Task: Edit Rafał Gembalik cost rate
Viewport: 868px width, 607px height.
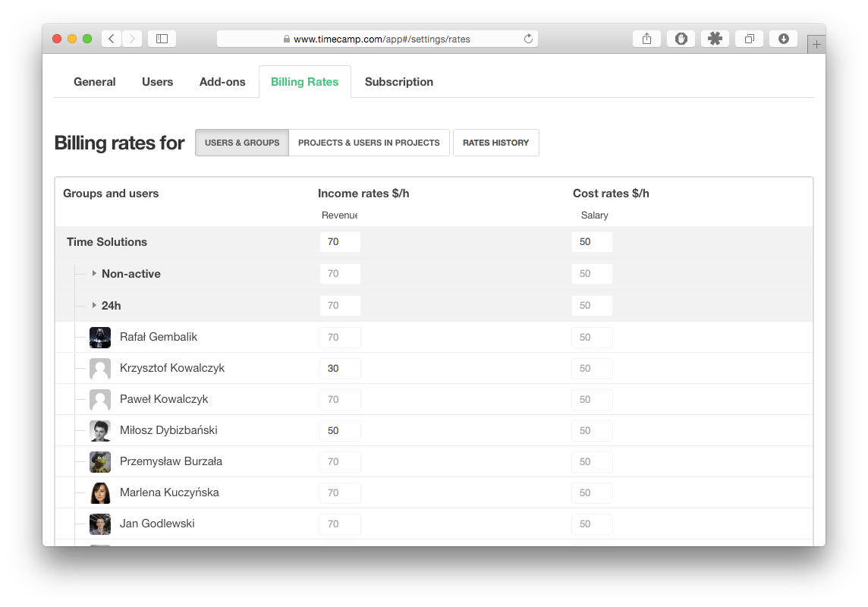Action: 592,338
